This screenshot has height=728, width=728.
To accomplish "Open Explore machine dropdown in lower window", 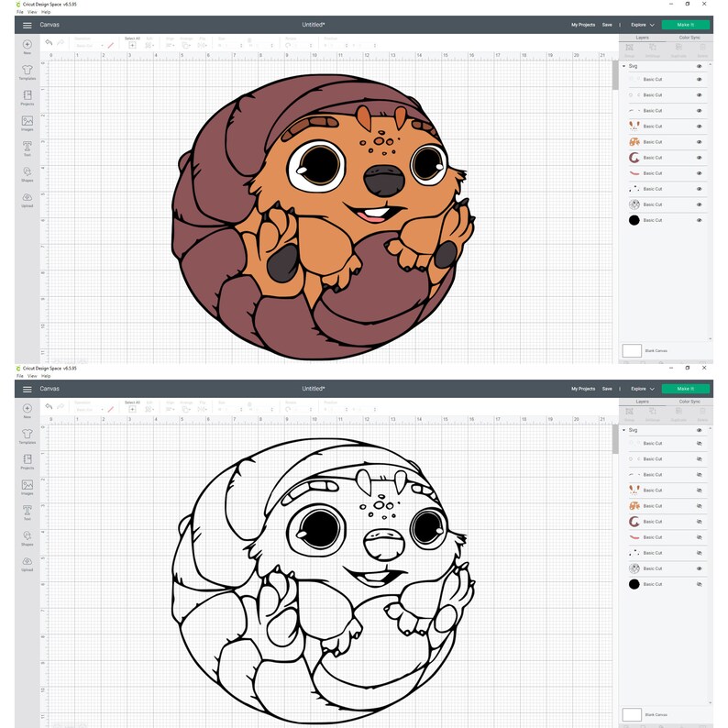I will 643,389.
